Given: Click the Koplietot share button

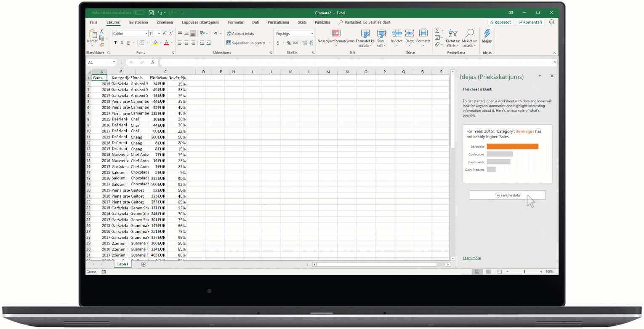Looking at the screenshot, I should coord(500,22).
